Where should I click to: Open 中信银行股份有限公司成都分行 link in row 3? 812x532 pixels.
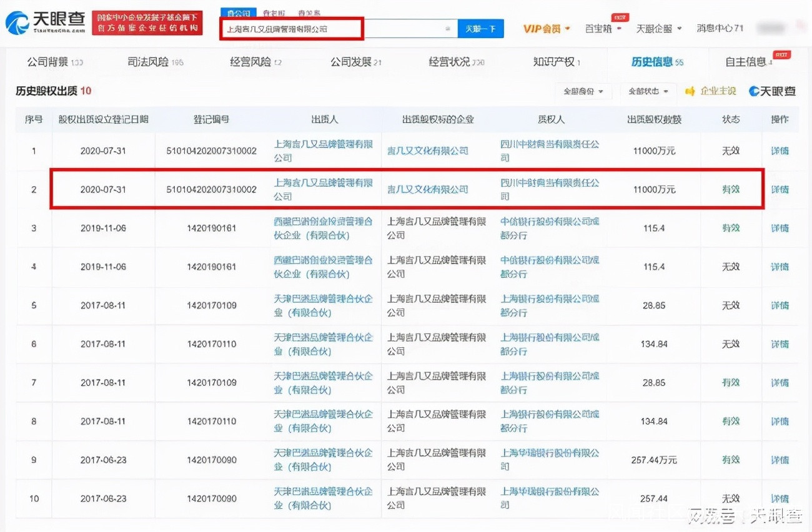(550, 228)
